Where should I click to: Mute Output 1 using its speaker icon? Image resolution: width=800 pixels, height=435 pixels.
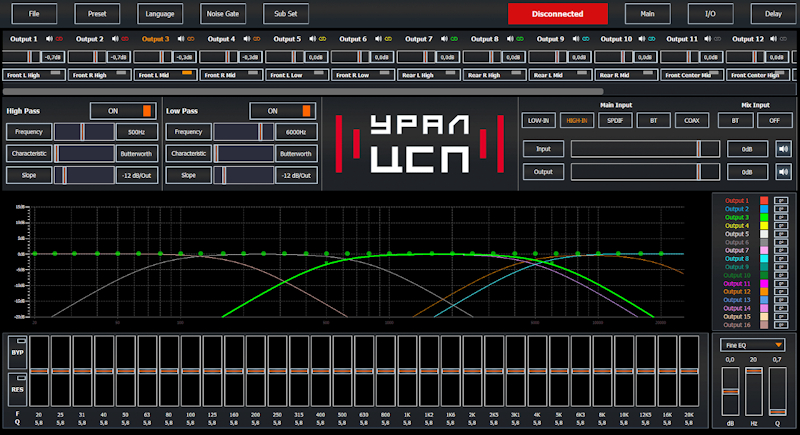click(47, 39)
